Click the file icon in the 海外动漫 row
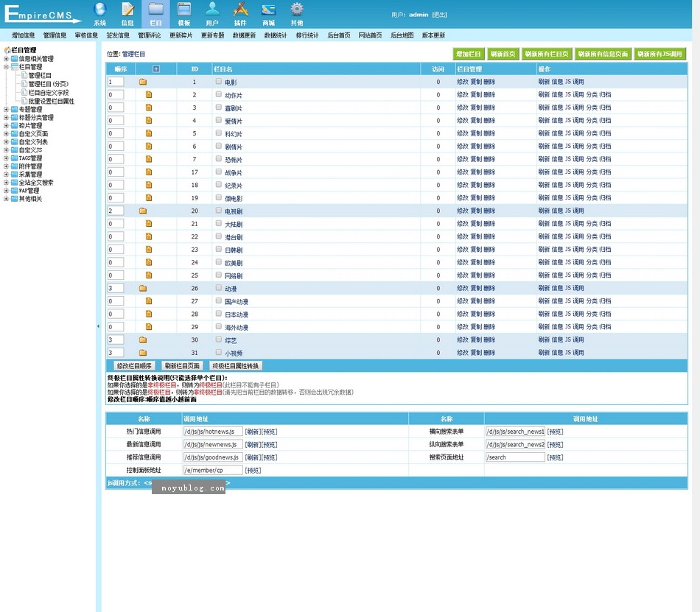 point(149,327)
